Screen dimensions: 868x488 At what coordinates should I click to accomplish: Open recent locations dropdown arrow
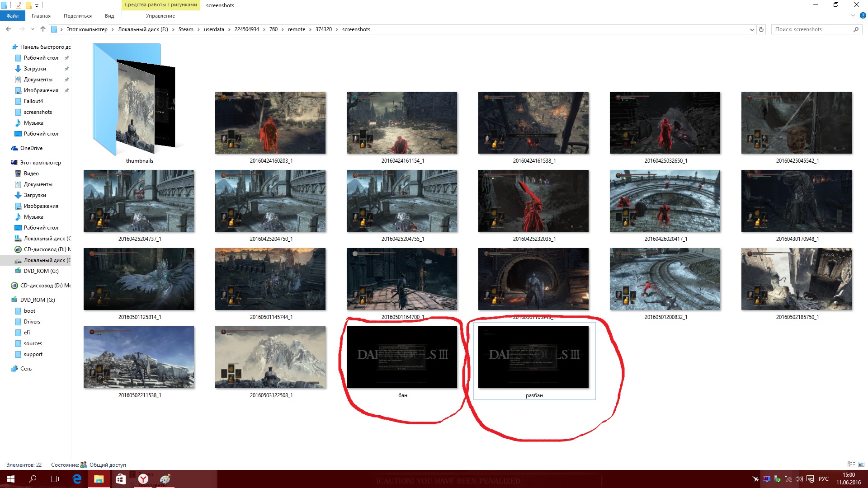[x=33, y=29]
